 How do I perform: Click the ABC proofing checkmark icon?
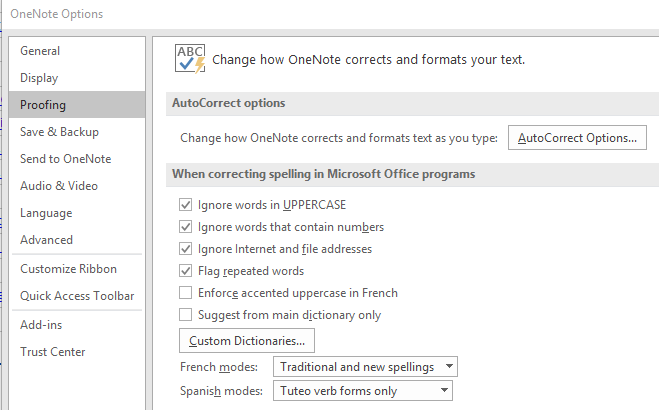point(190,59)
